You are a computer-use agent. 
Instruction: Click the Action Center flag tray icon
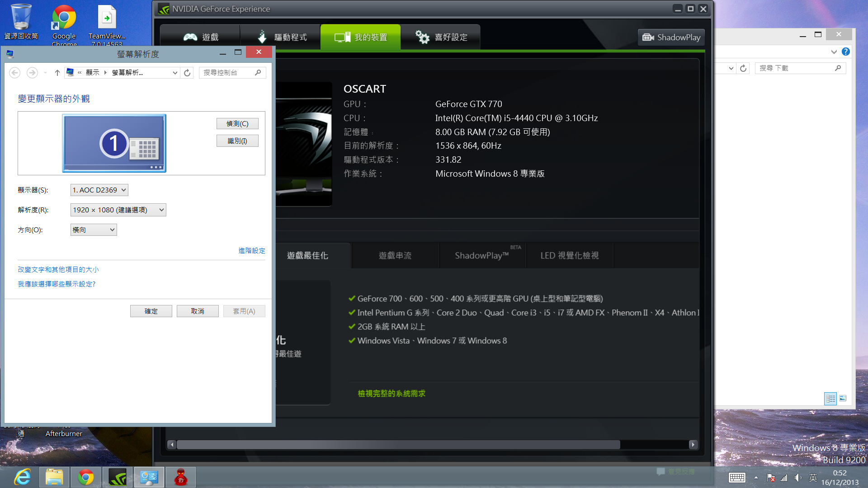(771, 478)
